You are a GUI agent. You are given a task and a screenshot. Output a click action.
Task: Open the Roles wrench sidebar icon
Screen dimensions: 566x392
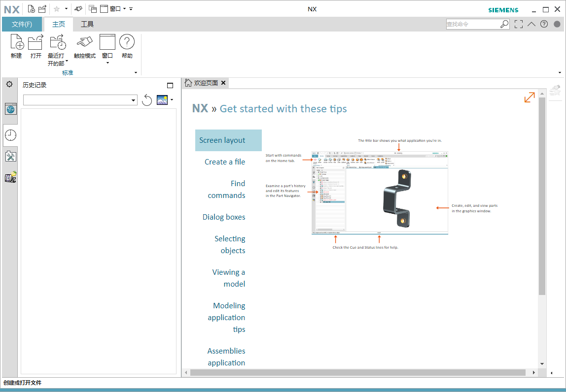pyautogui.click(x=10, y=157)
